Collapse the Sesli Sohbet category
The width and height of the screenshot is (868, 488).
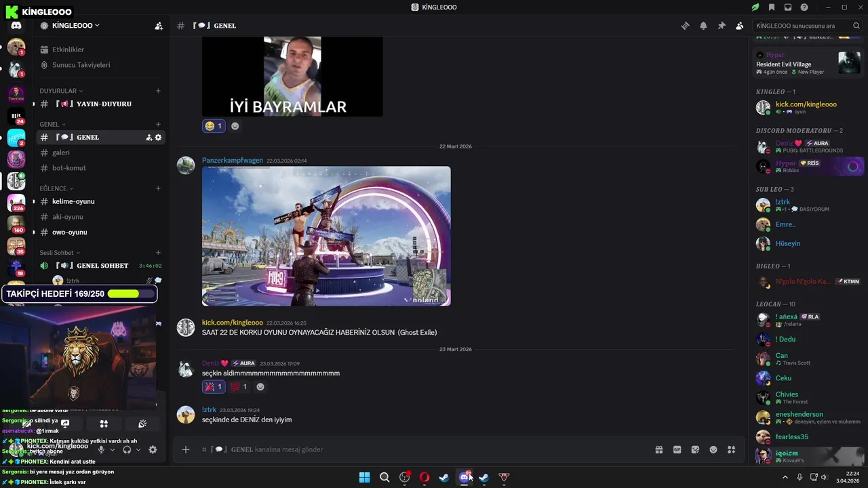pos(59,253)
